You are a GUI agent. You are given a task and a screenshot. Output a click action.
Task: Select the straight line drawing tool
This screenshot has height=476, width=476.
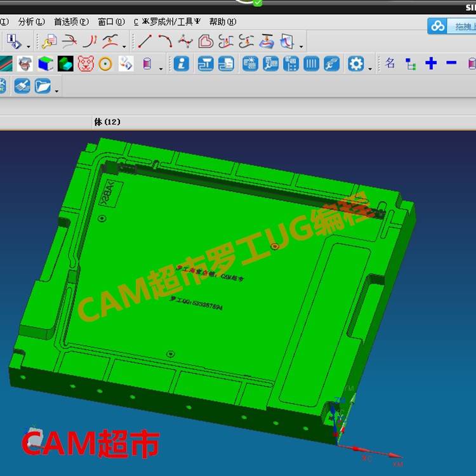coord(145,41)
